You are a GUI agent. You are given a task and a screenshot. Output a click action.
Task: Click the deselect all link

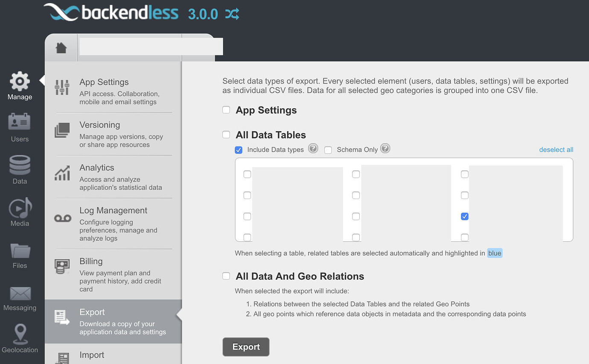tap(556, 150)
